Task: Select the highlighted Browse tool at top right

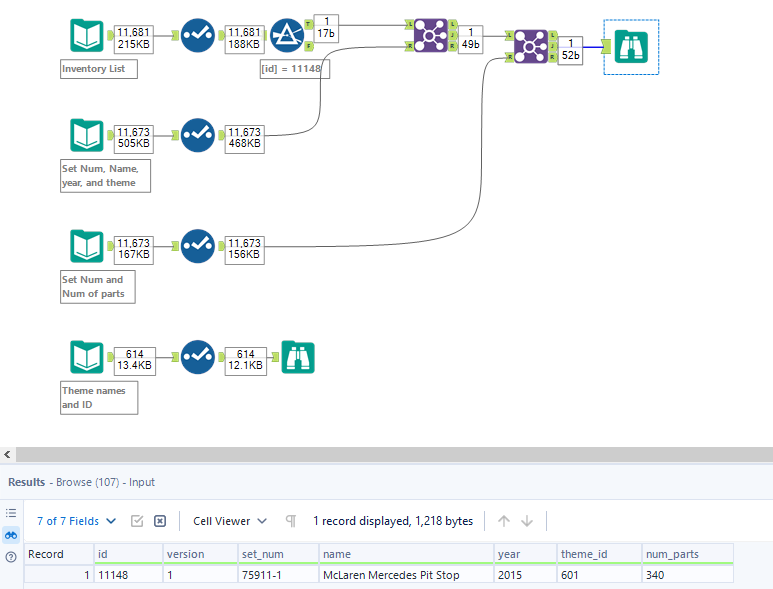Action: pyautogui.click(x=631, y=47)
